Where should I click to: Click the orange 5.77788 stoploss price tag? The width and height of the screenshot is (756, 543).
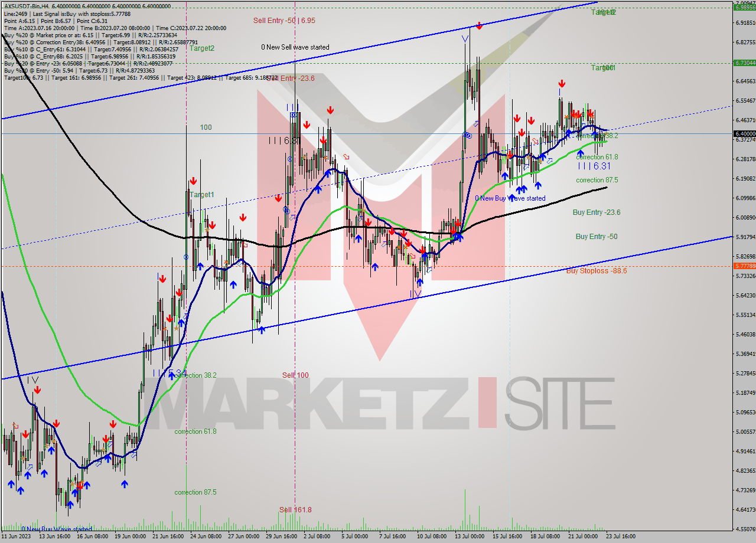[x=744, y=266]
